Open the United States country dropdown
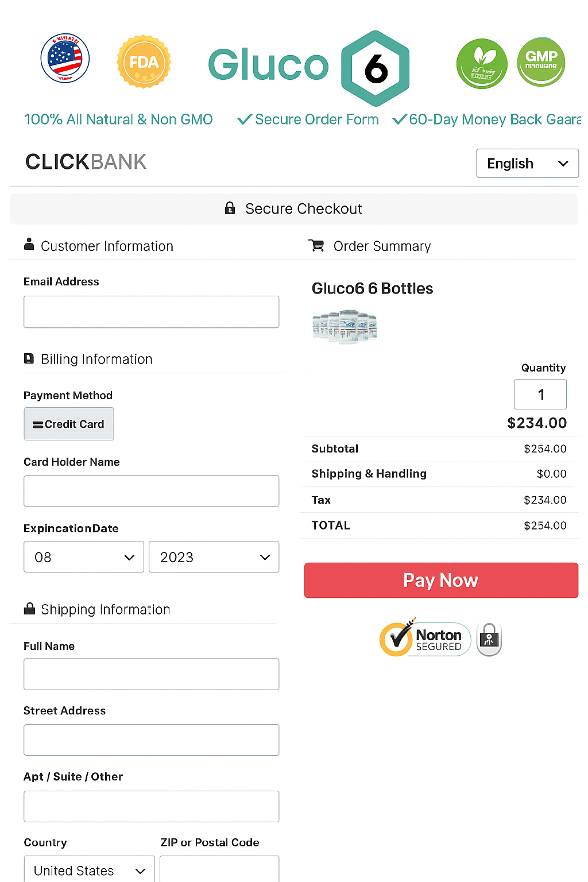The width and height of the screenshot is (588, 882). pos(88,870)
